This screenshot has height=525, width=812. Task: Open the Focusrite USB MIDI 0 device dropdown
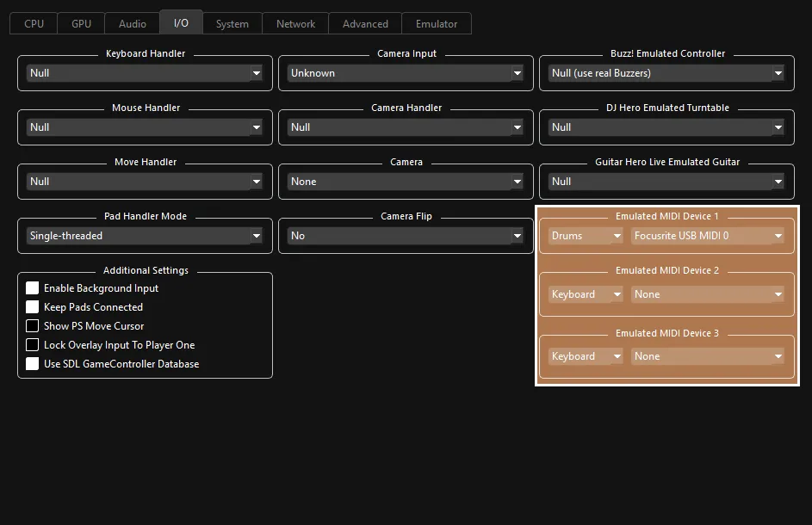pyautogui.click(x=708, y=235)
